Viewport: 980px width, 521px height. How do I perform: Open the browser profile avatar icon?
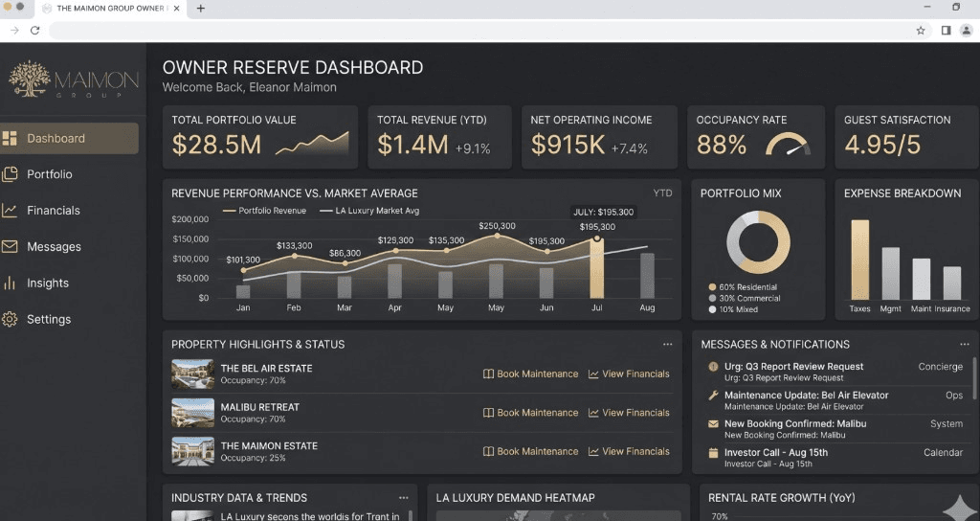[x=967, y=30]
